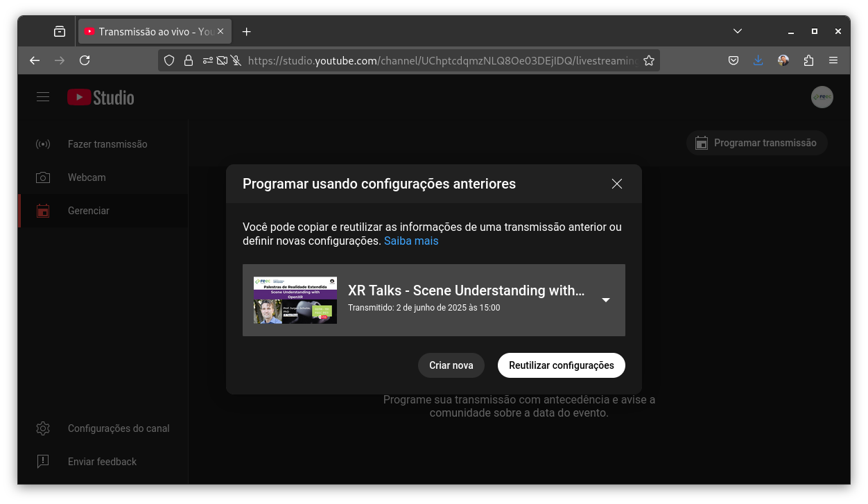Open the hamburger menu in YouTube Studio
The width and height of the screenshot is (868, 504).
click(x=43, y=97)
